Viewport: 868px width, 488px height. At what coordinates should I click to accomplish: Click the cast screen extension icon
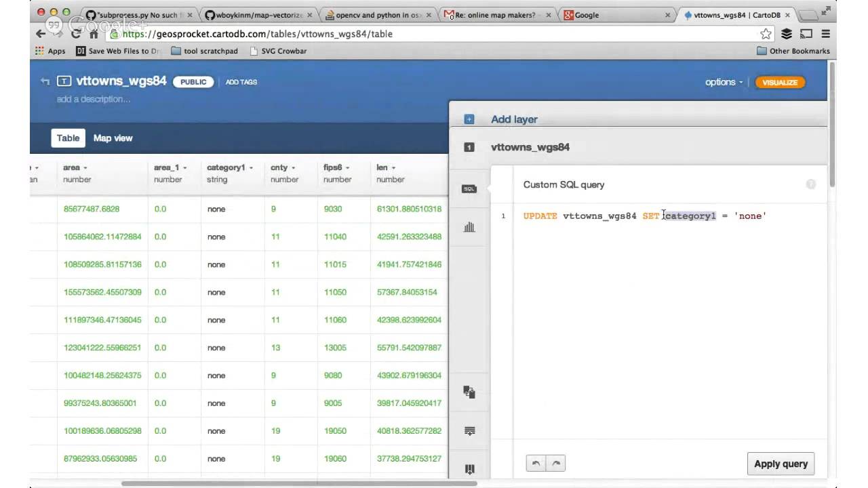point(806,34)
